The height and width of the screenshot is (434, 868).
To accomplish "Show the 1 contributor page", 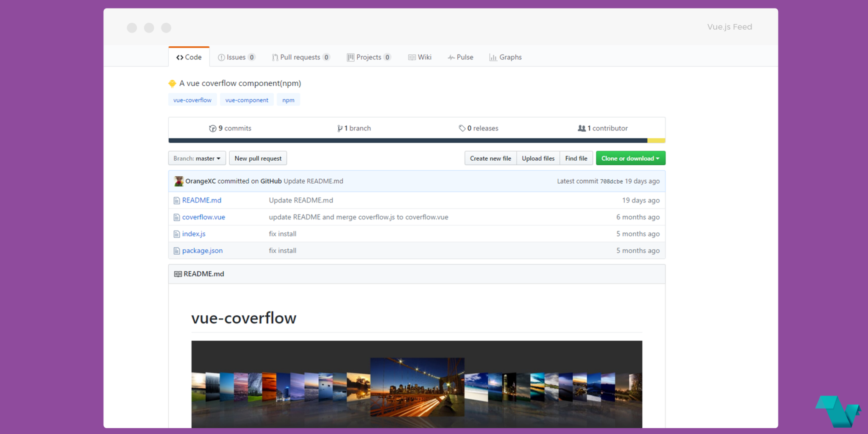I will (x=603, y=128).
